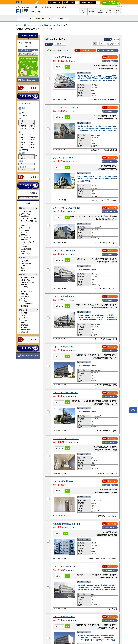138x644 pixels.
Task: Check the バス・トイレ別 condition
Action: point(20,211)
